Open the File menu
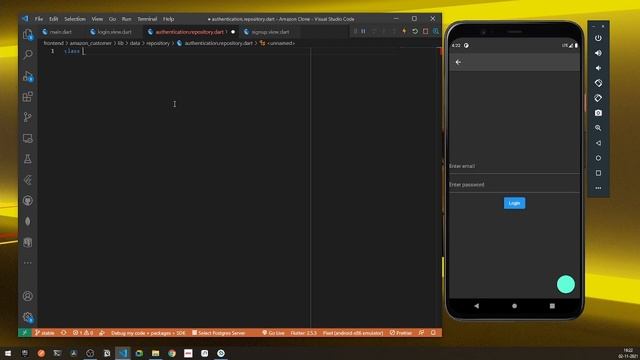Viewport: 640px width, 360px height. point(39,19)
